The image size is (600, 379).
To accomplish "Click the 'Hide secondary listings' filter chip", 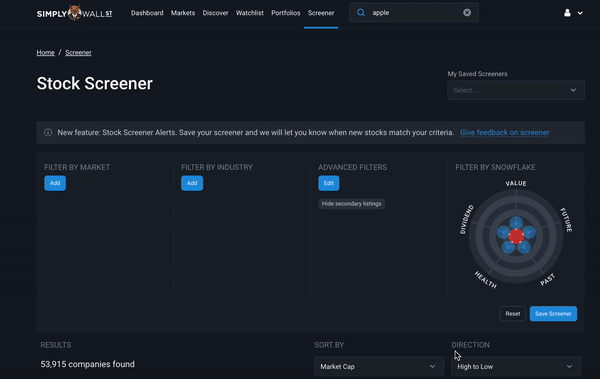I will click(x=351, y=204).
